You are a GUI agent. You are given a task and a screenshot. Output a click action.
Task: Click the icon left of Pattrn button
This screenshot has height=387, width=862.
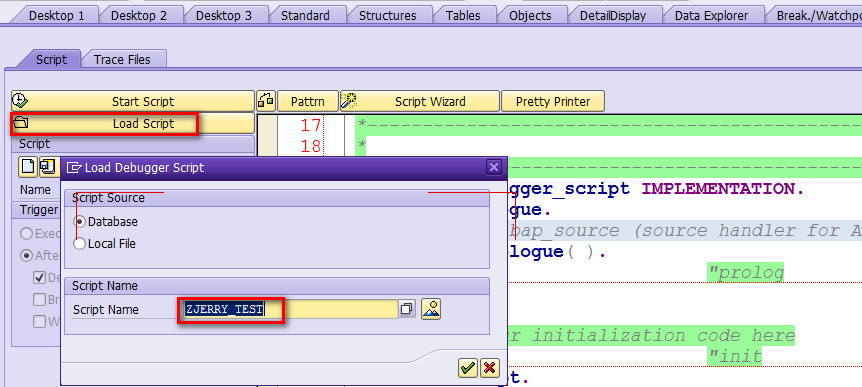click(266, 101)
